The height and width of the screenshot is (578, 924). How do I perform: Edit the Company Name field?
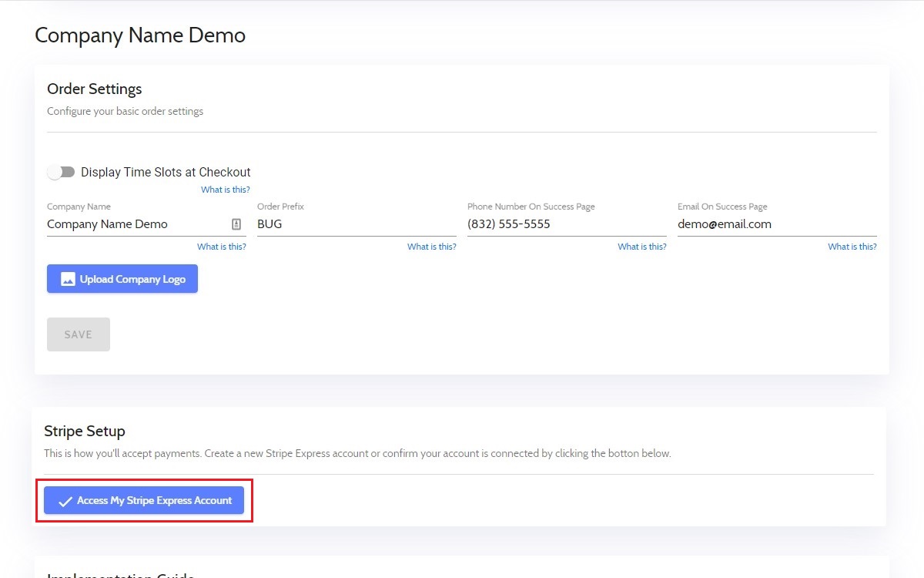coord(146,224)
